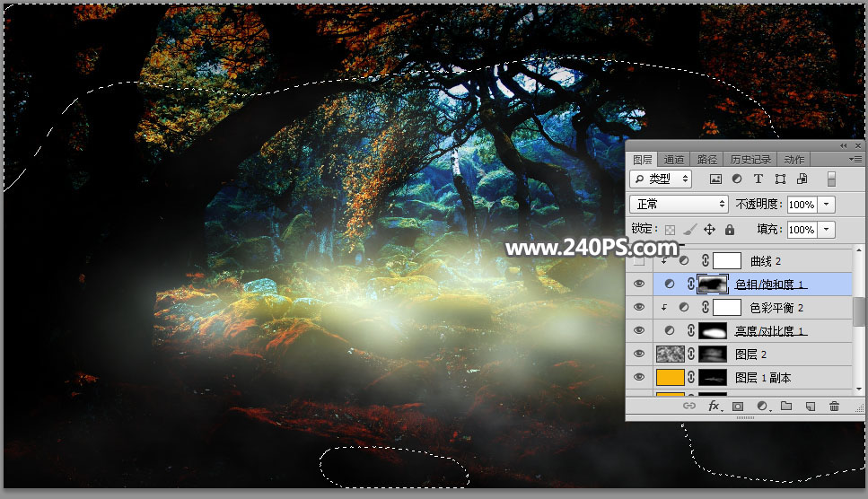Click the 图层 2 texture thumbnail
The width and height of the screenshot is (868, 499).
[x=670, y=355]
